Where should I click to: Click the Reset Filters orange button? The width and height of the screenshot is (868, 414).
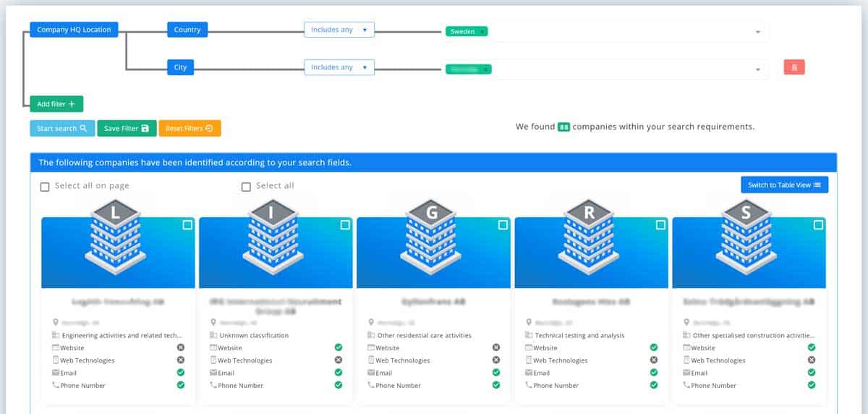[190, 128]
